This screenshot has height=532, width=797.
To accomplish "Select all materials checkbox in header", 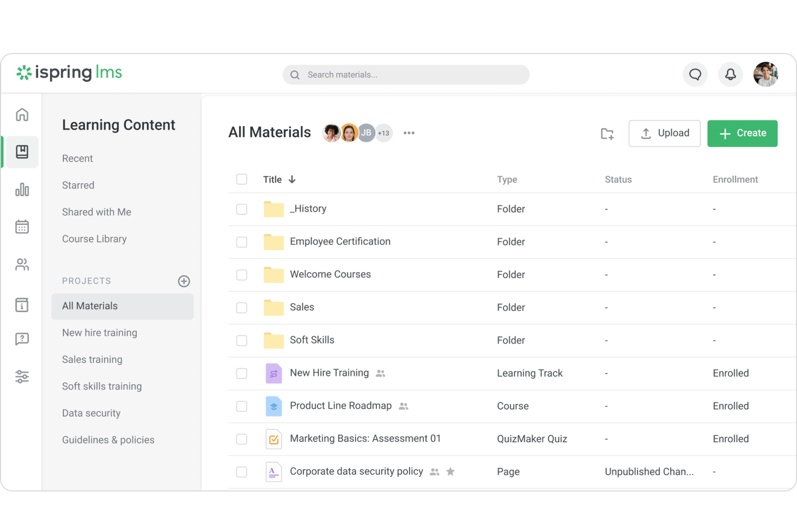I will 242,179.
